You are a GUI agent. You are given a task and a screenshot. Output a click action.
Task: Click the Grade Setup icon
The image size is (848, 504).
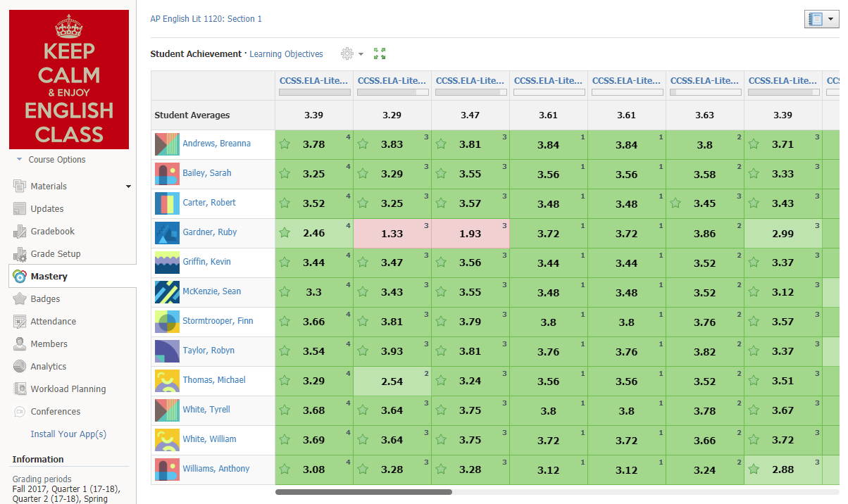tap(19, 254)
